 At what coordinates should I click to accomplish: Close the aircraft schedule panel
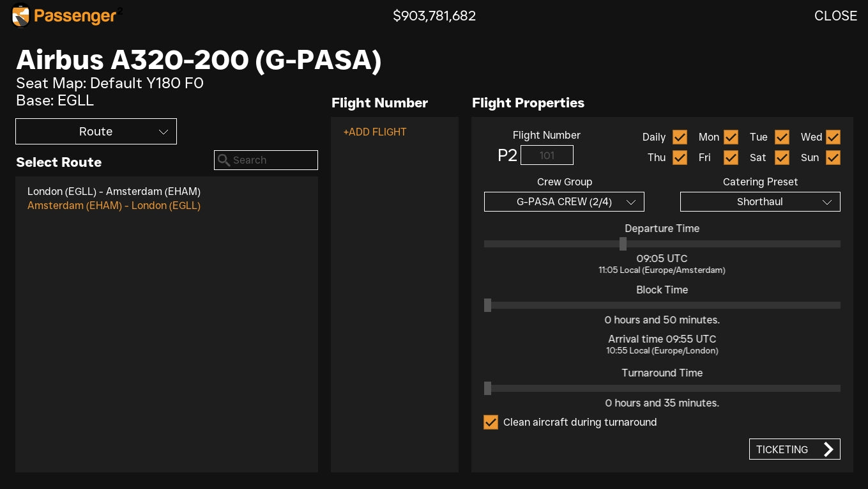click(x=835, y=16)
